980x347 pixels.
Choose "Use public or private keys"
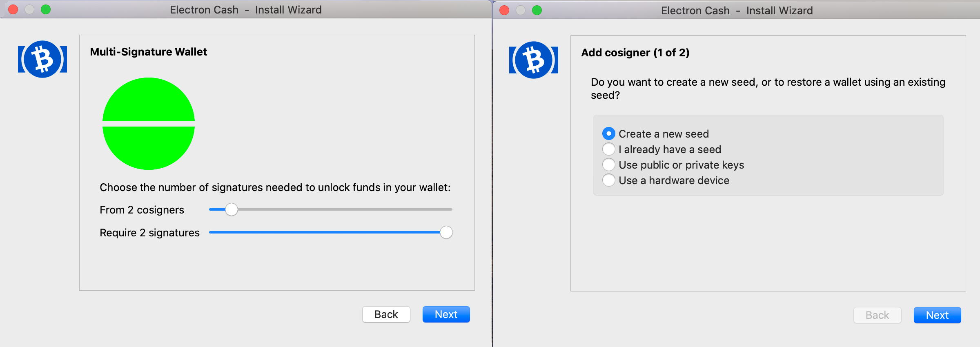pyautogui.click(x=609, y=165)
